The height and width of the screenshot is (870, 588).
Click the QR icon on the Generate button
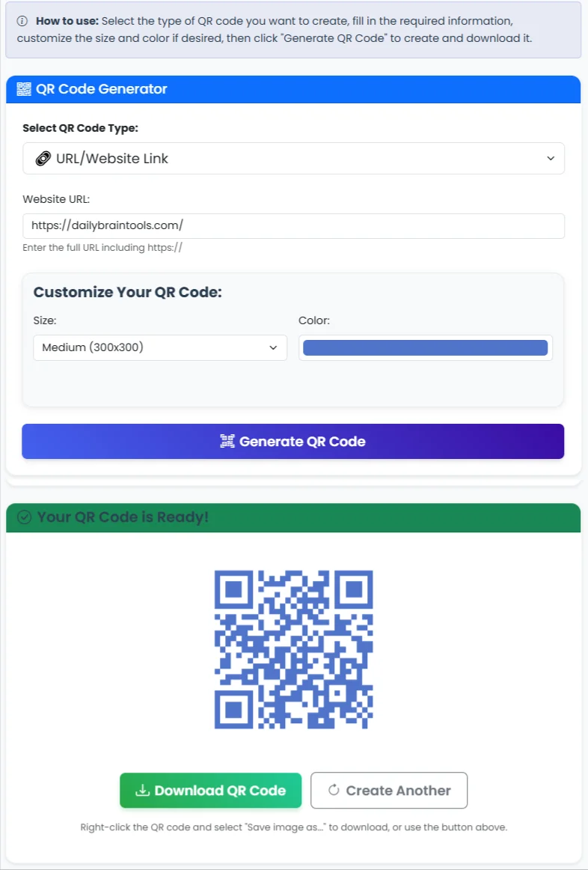227,441
